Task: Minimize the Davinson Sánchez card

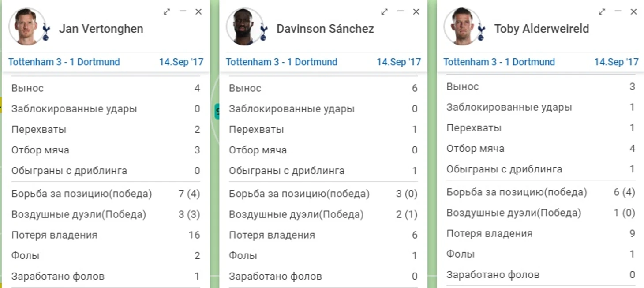Action: [x=400, y=12]
